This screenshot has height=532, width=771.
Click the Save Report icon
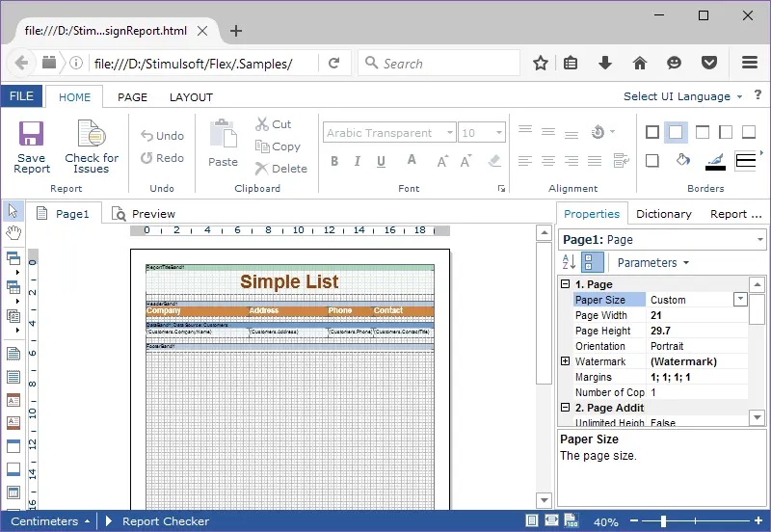(x=31, y=133)
